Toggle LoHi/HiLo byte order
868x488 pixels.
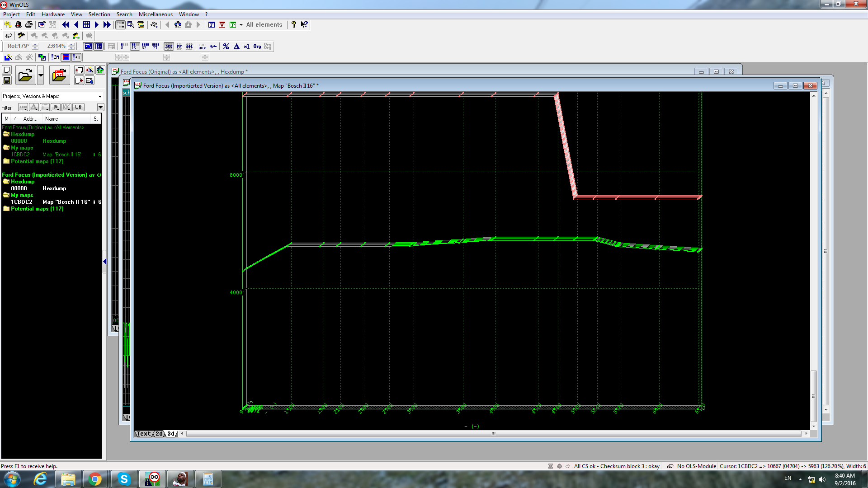203,46
